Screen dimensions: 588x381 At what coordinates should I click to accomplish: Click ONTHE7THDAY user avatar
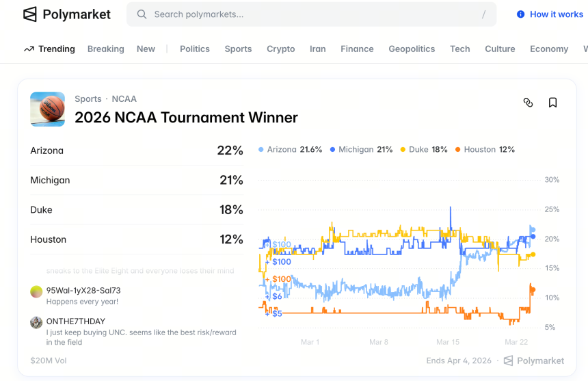36,322
